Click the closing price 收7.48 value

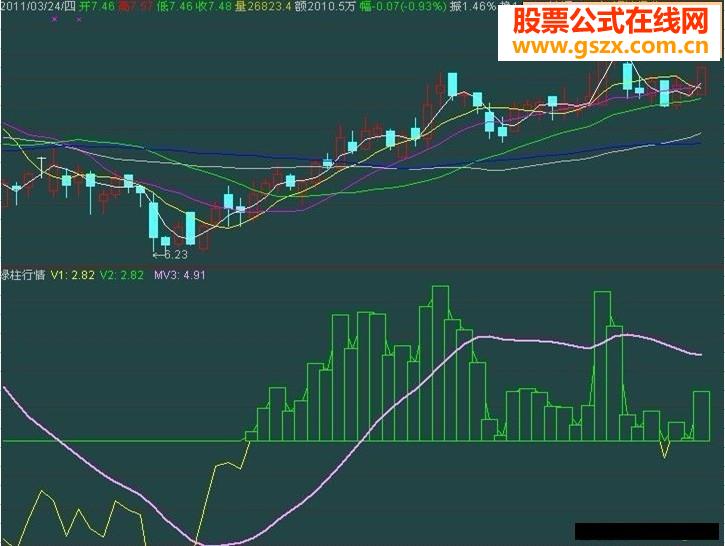214,6
